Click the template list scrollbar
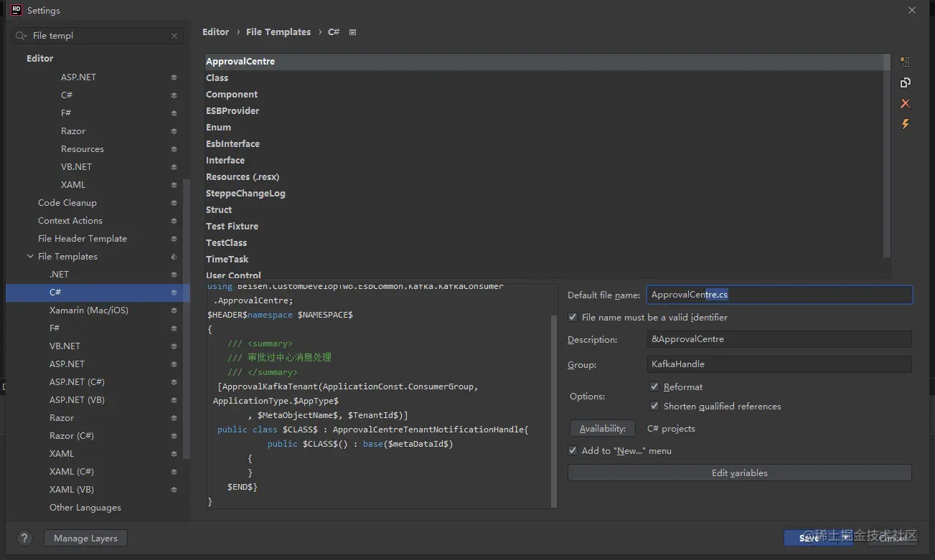 pos(887,156)
